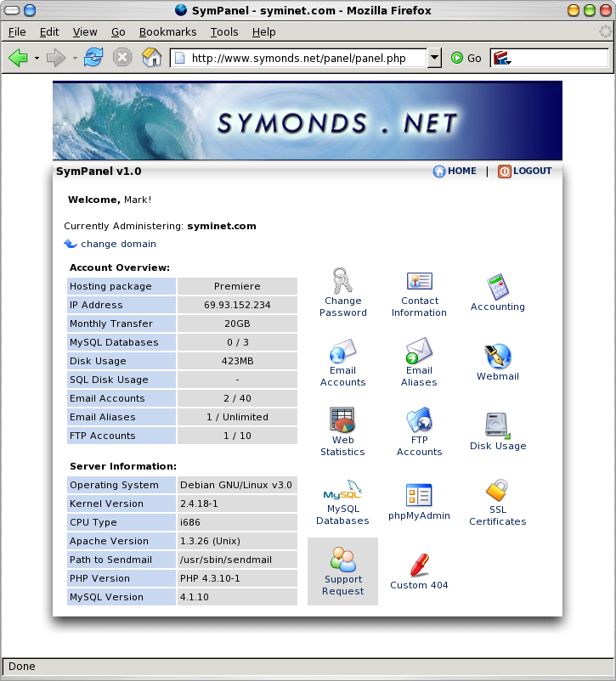Open the FTP Accounts icon
This screenshot has width=616, height=681.
[419, 420]
